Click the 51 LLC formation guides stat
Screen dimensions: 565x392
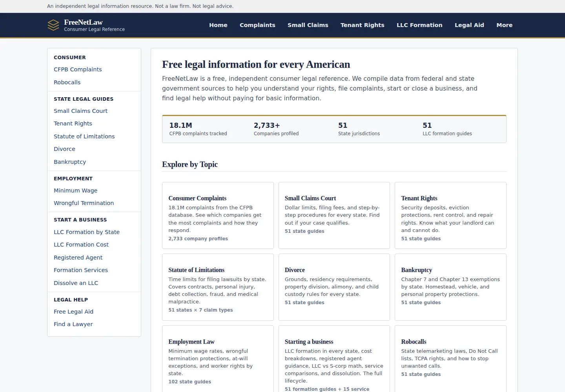click(447, 129)
